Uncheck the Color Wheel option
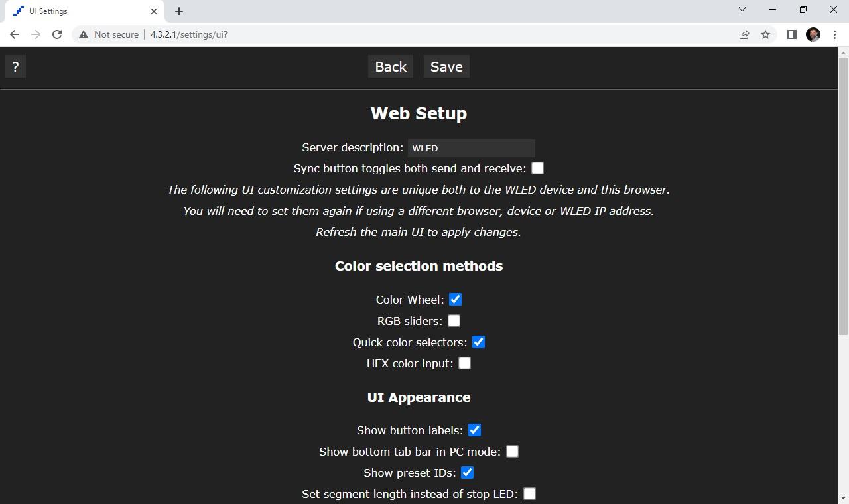The image size is (849, 504). click(455, 300)
